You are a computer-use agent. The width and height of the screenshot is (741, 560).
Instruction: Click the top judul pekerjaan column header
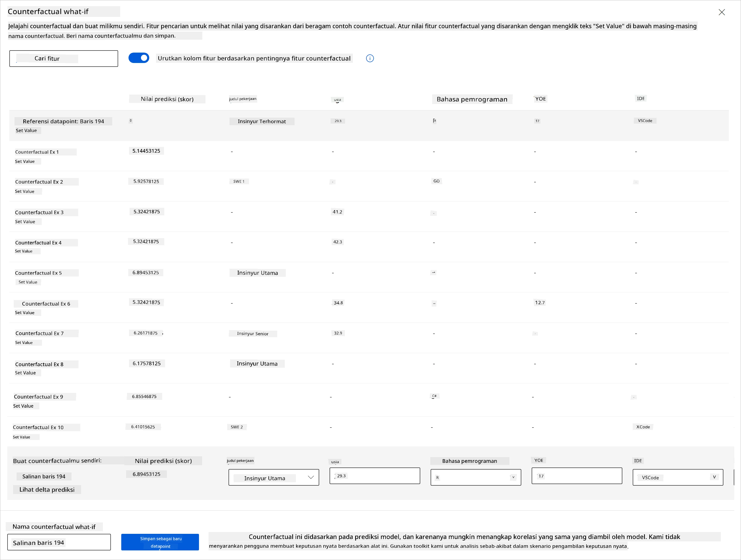pos(243,99)
